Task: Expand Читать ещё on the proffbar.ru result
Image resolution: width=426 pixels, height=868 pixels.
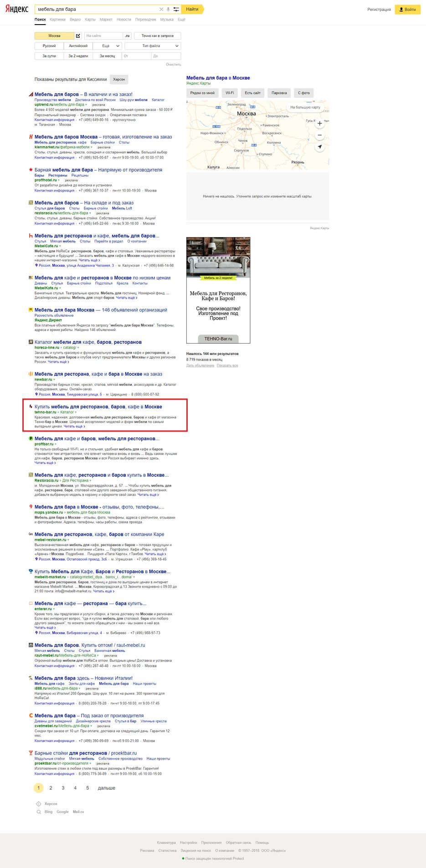Action: pyautogui.click(x=45, y=463)
